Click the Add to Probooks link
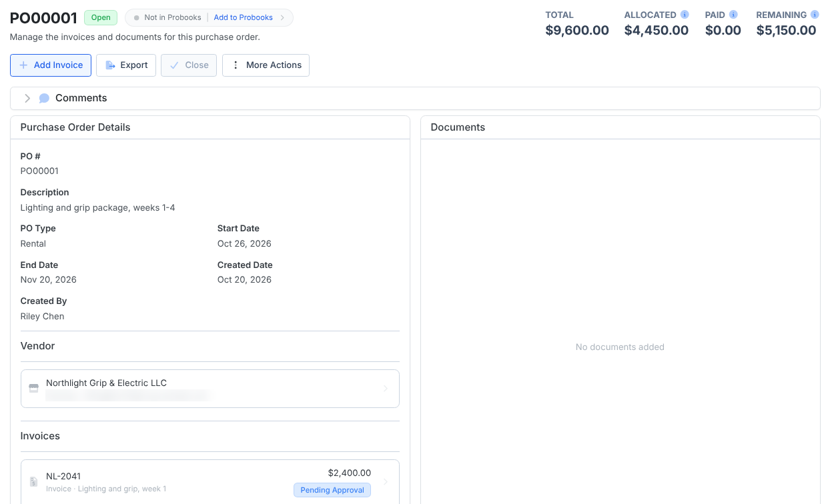The image size is (830, 504). coord(243,17)
